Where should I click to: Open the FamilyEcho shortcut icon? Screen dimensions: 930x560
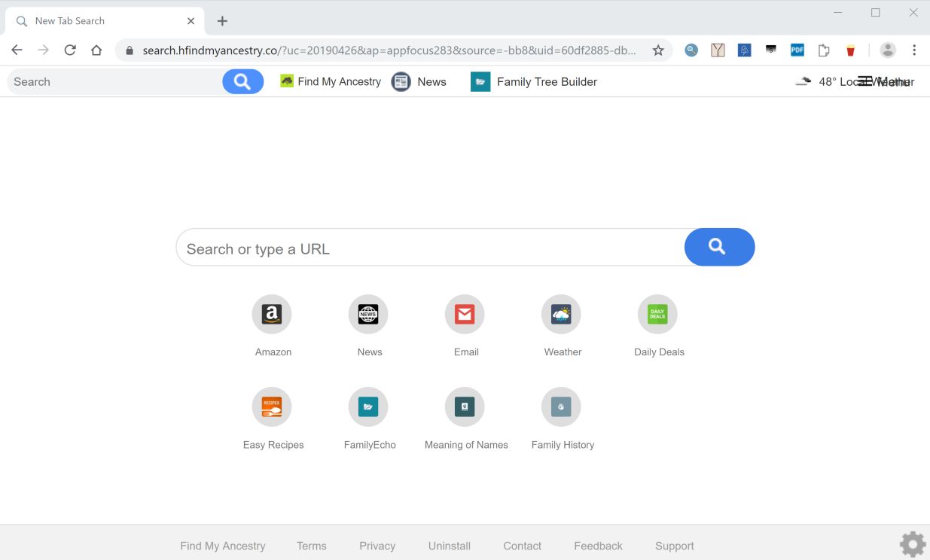[x=368, y=407]
